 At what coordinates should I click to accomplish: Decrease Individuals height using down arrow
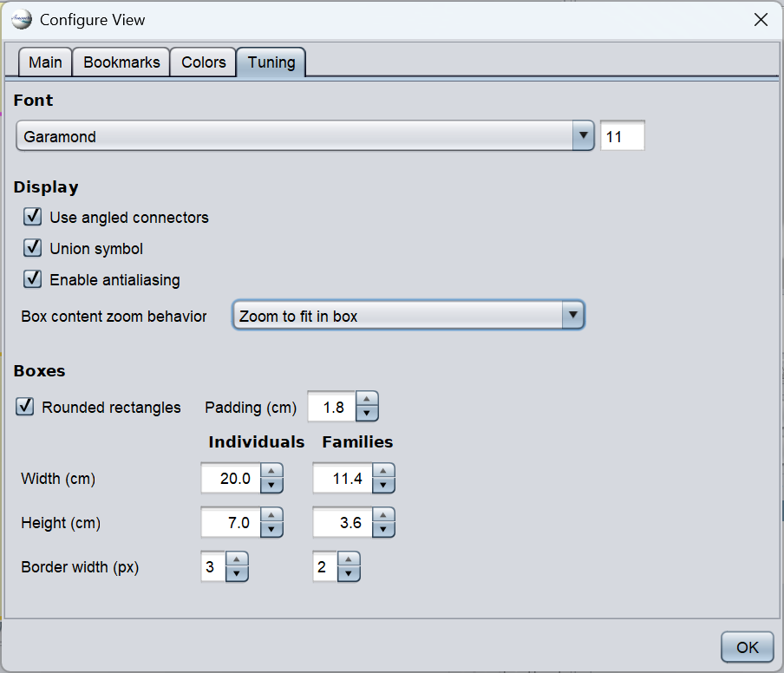[271, 529]
